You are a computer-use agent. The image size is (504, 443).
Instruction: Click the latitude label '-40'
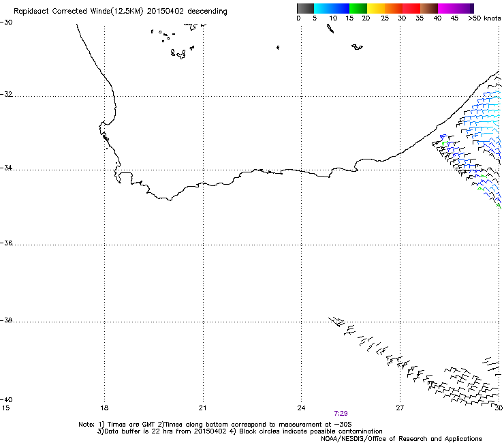pyautogui.click(x=6, y=399)
